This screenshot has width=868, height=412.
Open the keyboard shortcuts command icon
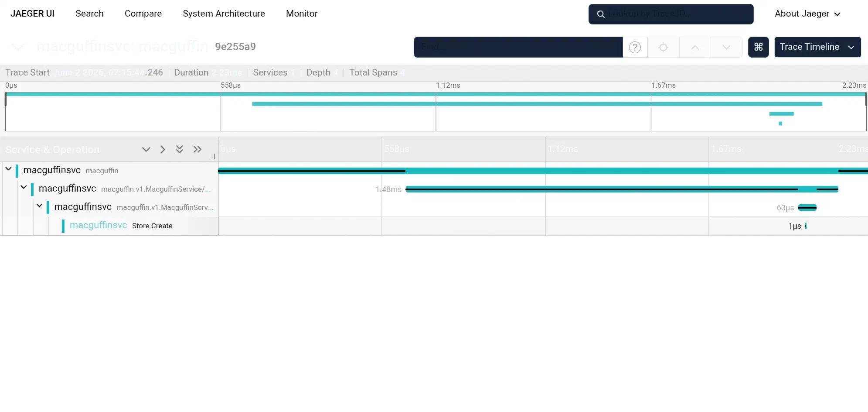coord(759,47)
